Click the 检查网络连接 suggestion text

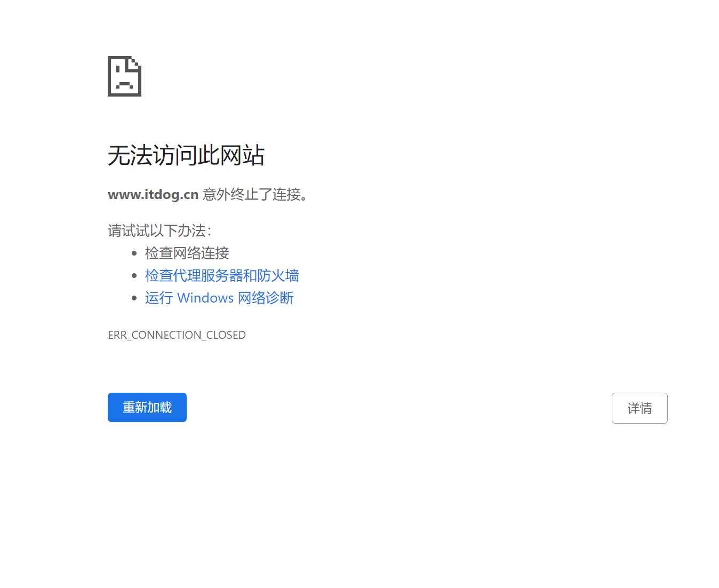tap(187, 253)
